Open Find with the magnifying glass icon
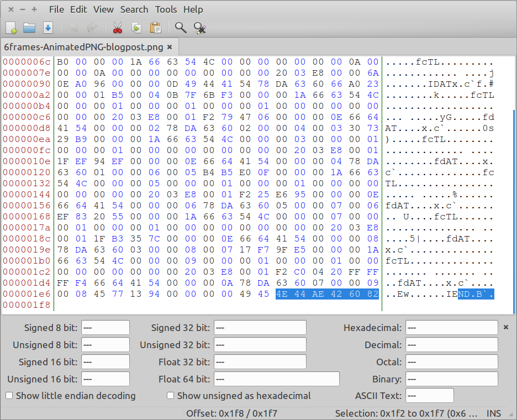This screenshot has height=420, width=517. 181,28
